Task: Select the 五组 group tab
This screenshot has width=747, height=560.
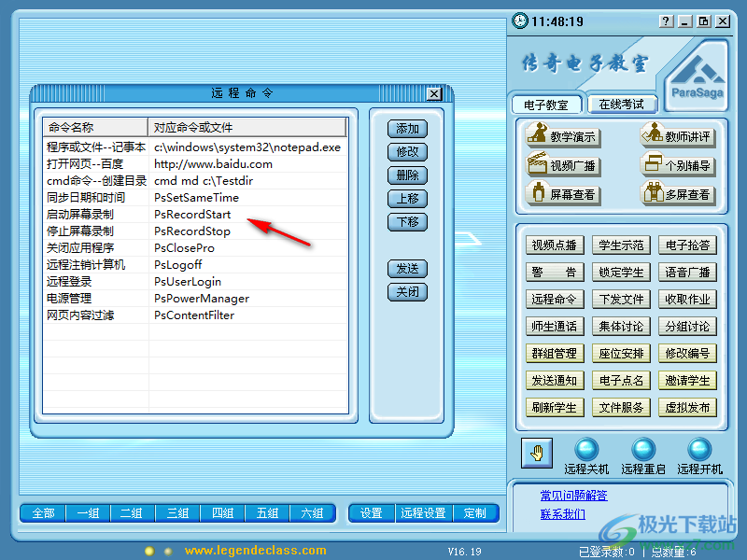Action: (x=267, y=513)
